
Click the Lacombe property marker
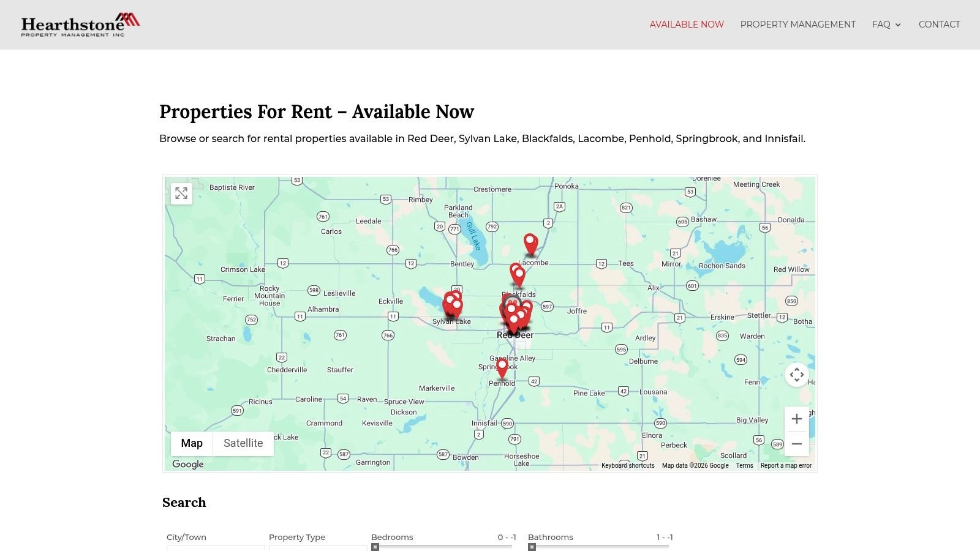tap(530, 244)
